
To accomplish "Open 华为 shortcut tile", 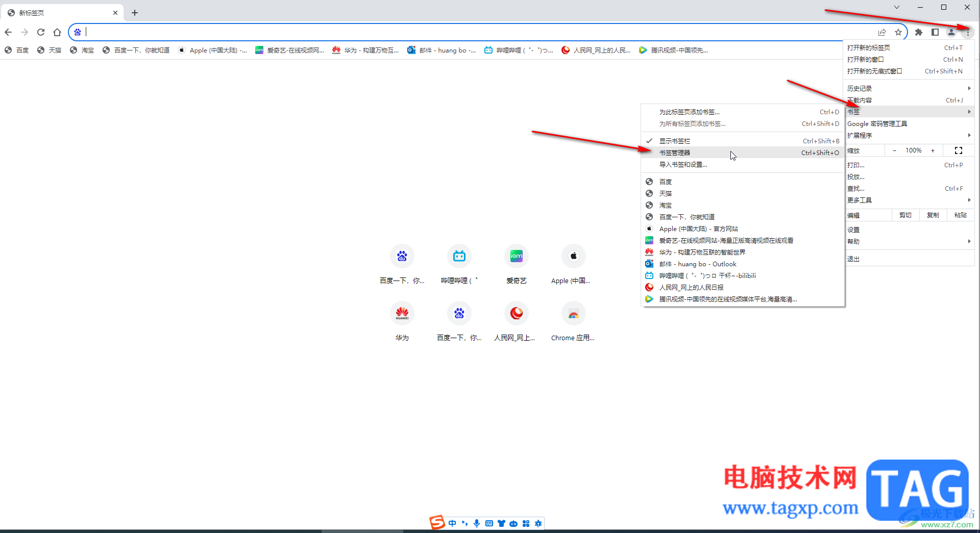I will point(402,321).
